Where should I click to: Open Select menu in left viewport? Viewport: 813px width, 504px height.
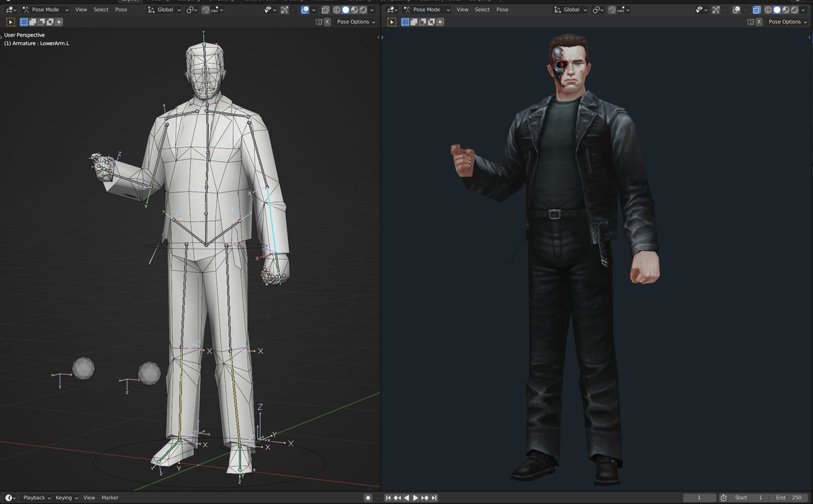click(101, 9)
